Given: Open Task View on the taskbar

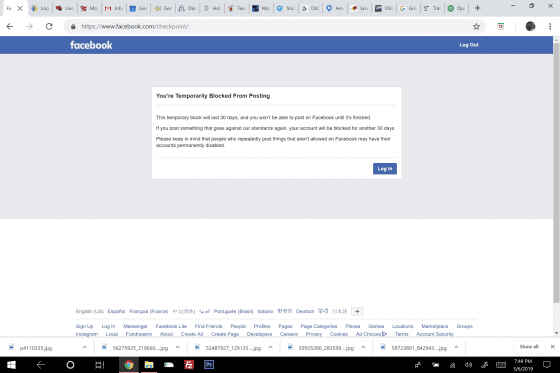Looking at the screenshot, I should pyautogui.click(x=100, y=365).
